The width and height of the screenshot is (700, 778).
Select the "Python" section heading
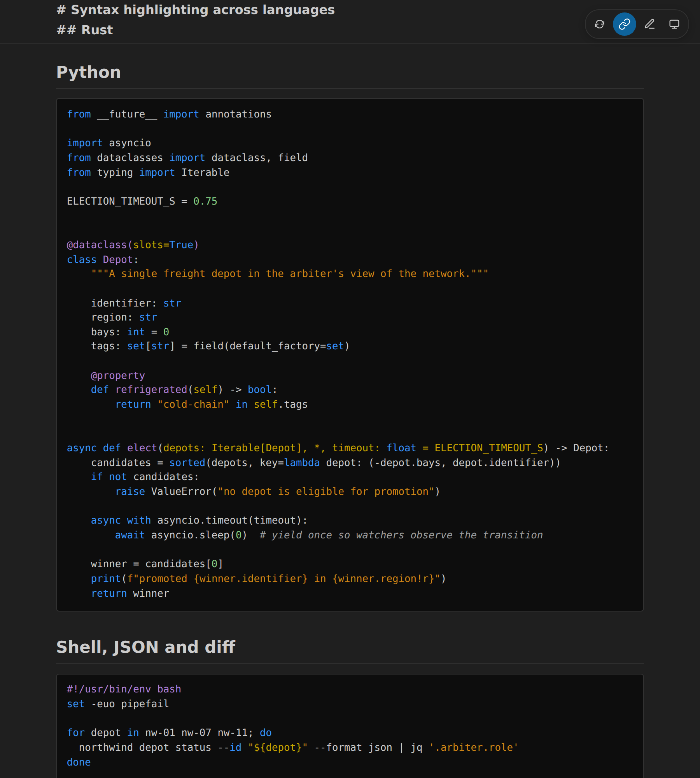pyautogui.click(x=89, y=72)
